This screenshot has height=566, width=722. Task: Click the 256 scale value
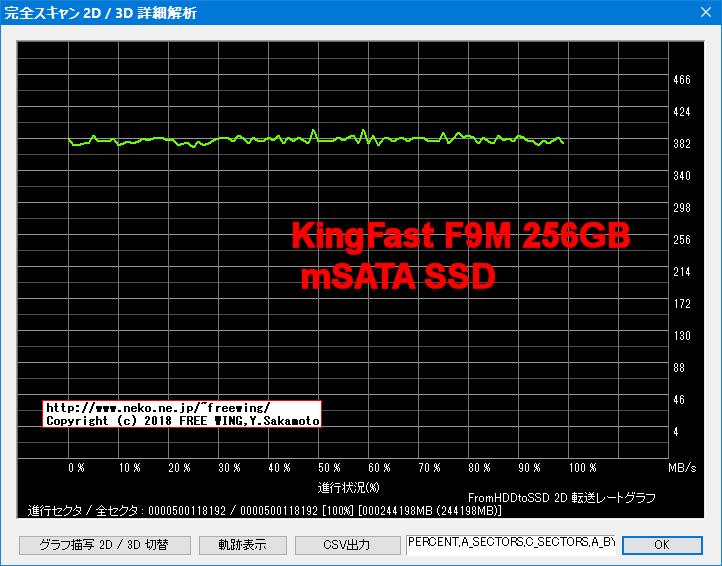[x=682, y=240]
